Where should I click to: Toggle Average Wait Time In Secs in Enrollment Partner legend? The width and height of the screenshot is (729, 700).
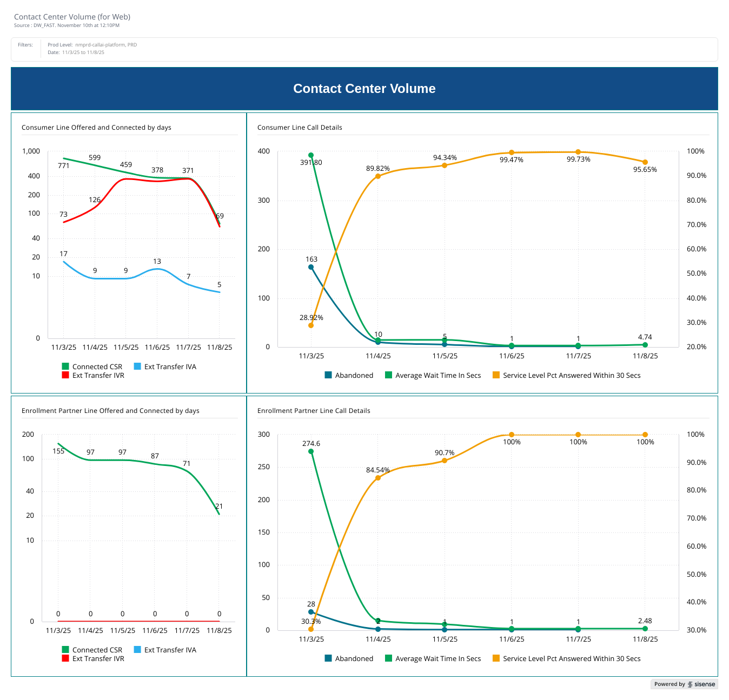coord(438,658)
